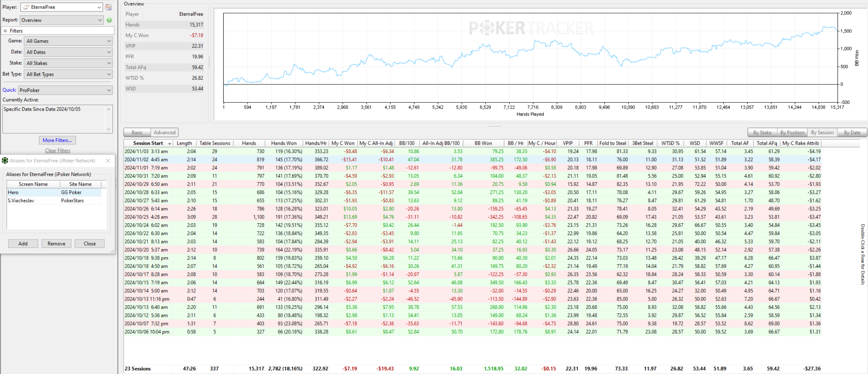Click the Aliases dialog resize grip
The height and width of the screenshot is (374, 868).
click(112, 251)
